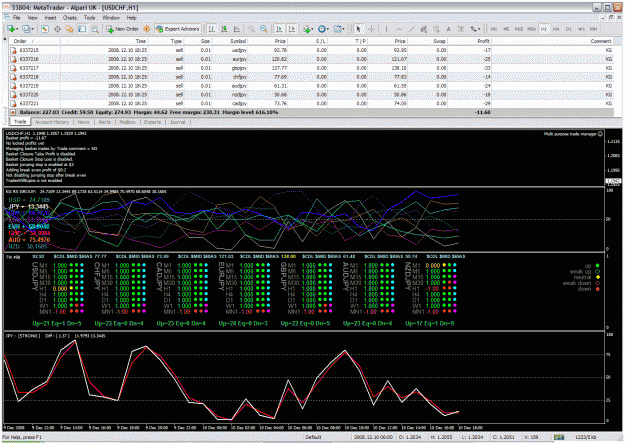Open the Profiles toolbar icon
The width and height of the screenshot is (625, 443).
pos(26,29)
